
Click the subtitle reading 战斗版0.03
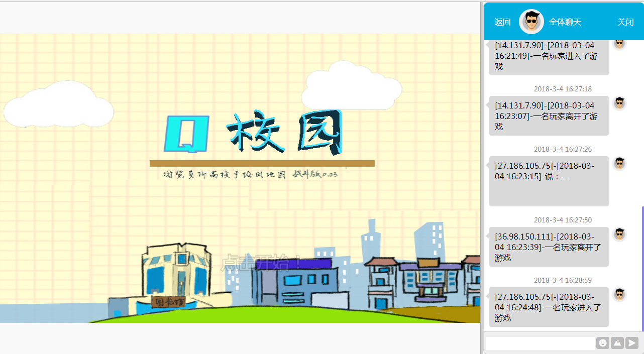pyautogui.click(x=315, y=175)
